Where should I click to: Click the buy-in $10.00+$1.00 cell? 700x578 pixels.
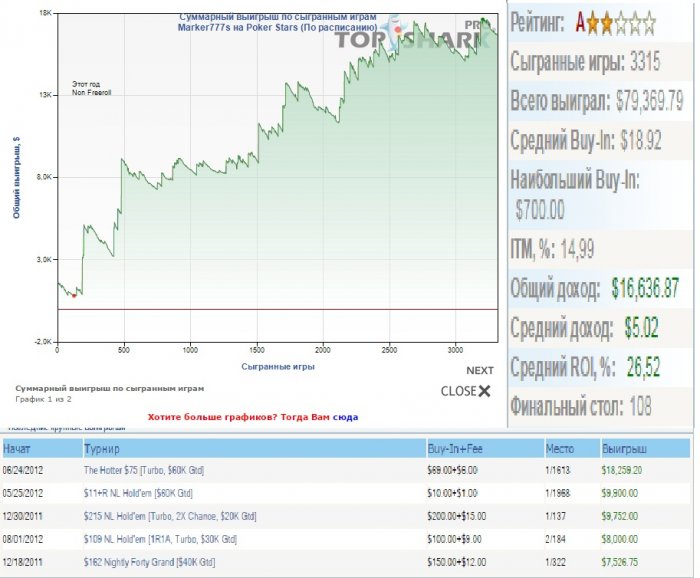(x=452, y=493)
